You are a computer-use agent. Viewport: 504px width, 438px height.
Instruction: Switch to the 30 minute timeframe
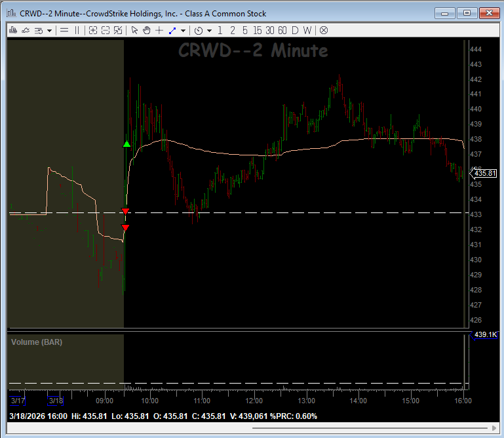click(270, 30)
